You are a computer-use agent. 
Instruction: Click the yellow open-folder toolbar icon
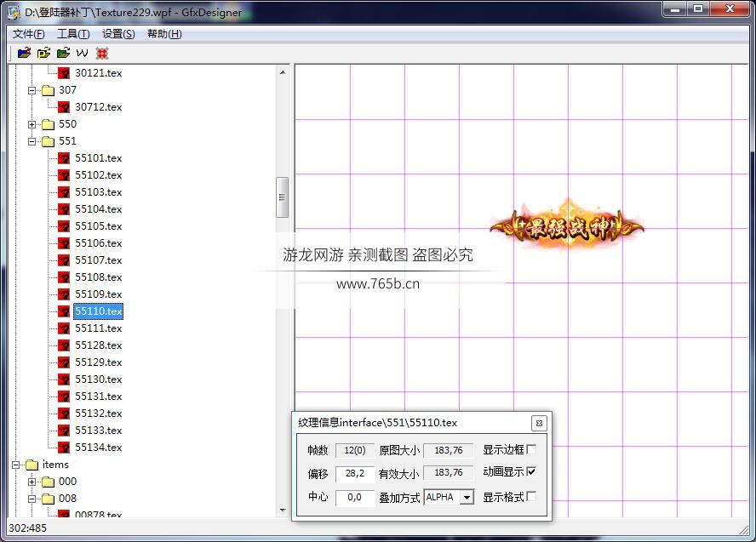click(x=43, y=53)
